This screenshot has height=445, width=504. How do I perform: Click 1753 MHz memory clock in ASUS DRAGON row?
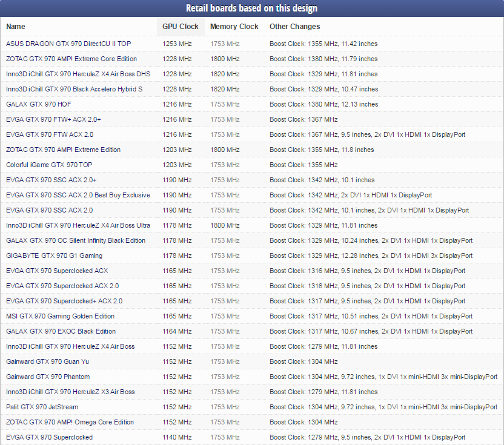pyautogui.click(x=225, y=44)
